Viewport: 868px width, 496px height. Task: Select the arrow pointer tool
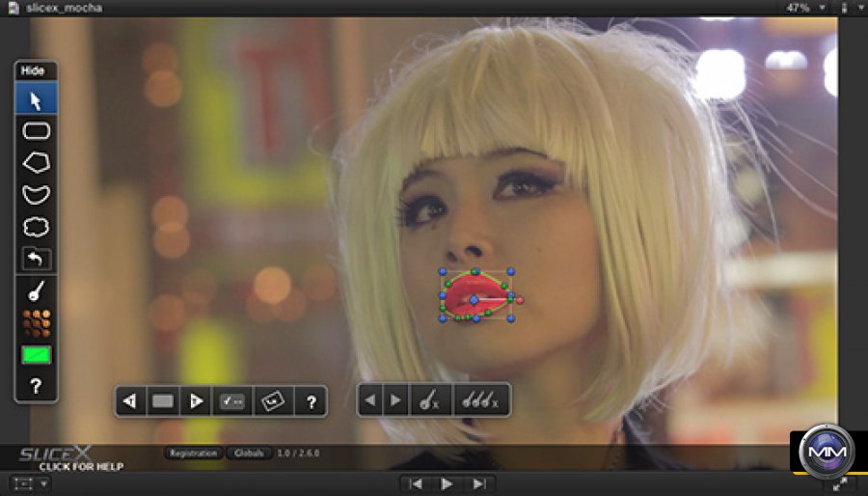coord(36,99)
